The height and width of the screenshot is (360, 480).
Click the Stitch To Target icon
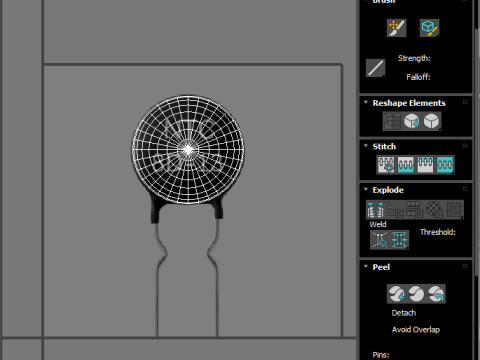(x=386, y=164)
